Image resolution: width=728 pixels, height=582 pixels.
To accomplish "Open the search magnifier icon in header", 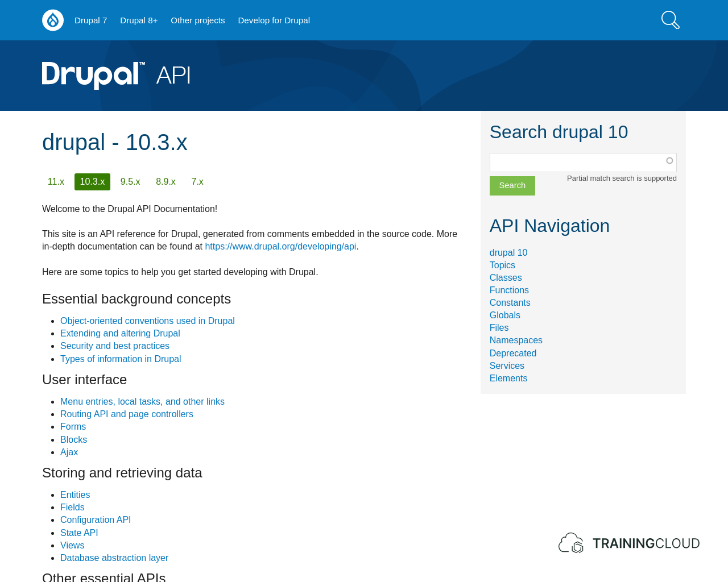I will [671, 20].
